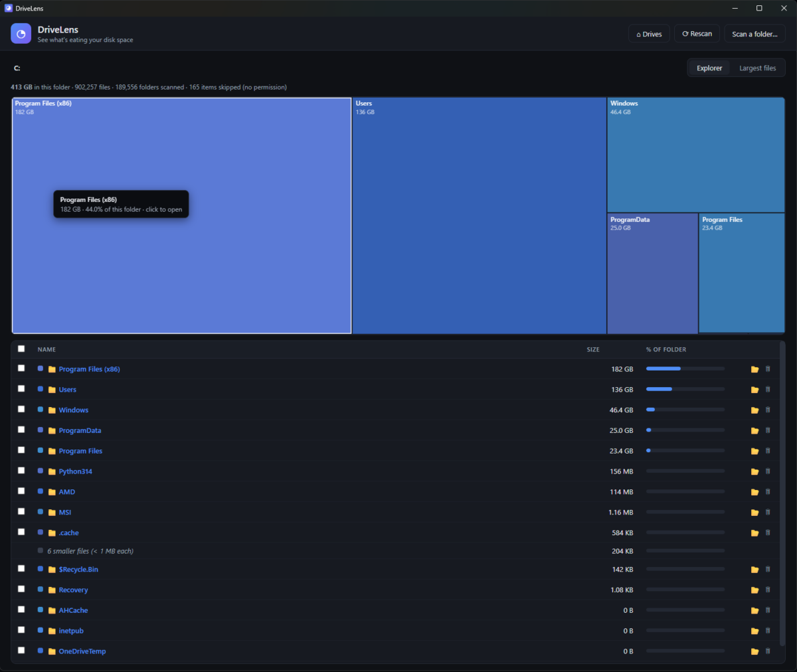Switch to the Largest files tab

pos(757,68)
